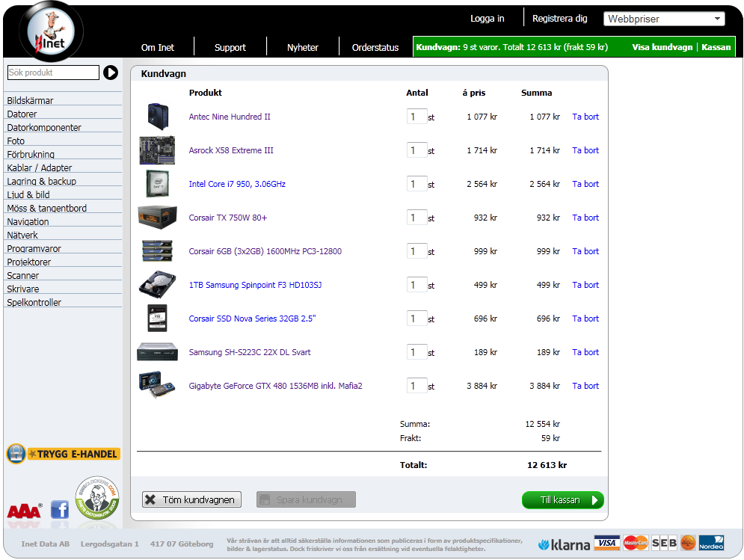Image resolution: width=744 pixels, height=560 pixels.
Task: Open Intel Core i7 950 product link
Action: coord(237,184)
